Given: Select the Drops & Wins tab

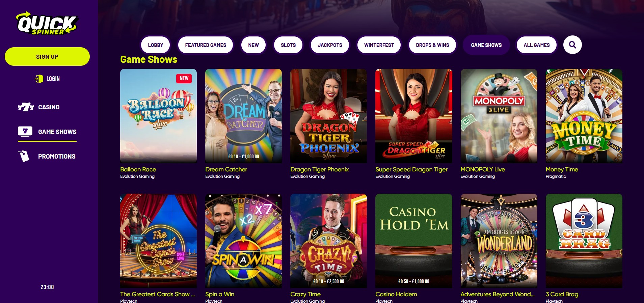Looking at the screenshot, I should [x=432, y=45].
